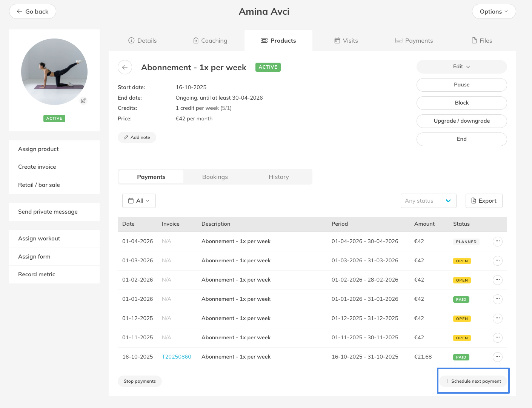
Task: Open the Edit dropdown menu
Action: click(x=461, y=67)
